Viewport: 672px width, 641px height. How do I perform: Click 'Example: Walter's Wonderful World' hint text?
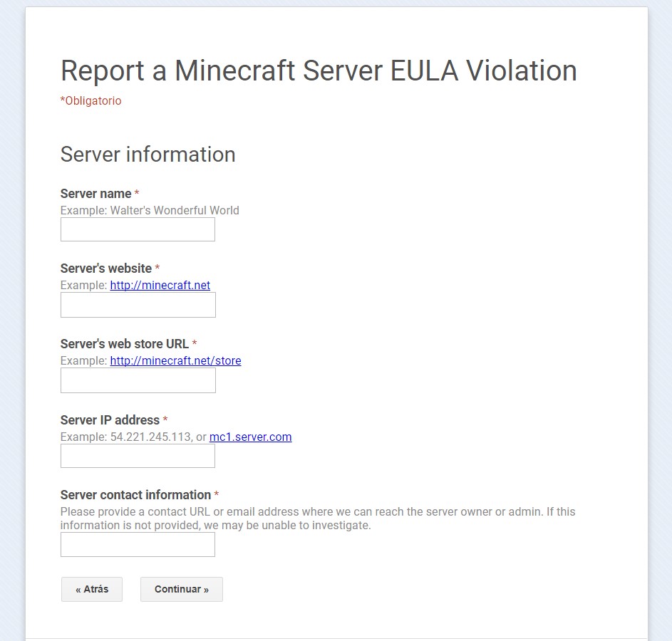150,211
